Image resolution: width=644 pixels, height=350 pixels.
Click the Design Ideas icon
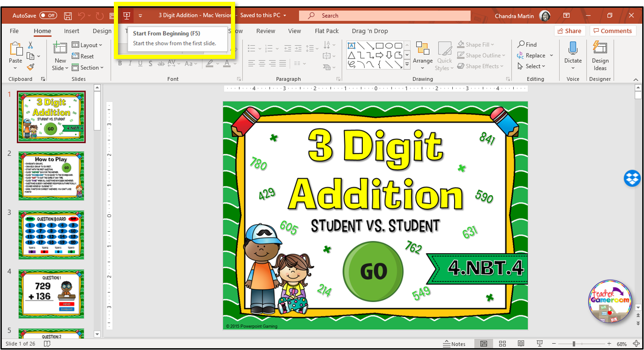click(x=600, y=47)
